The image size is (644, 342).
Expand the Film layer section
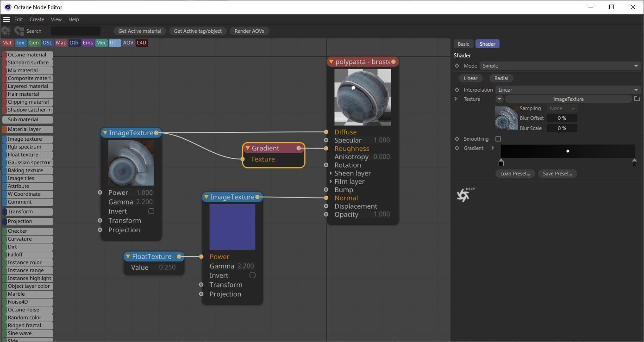point(331,181)
